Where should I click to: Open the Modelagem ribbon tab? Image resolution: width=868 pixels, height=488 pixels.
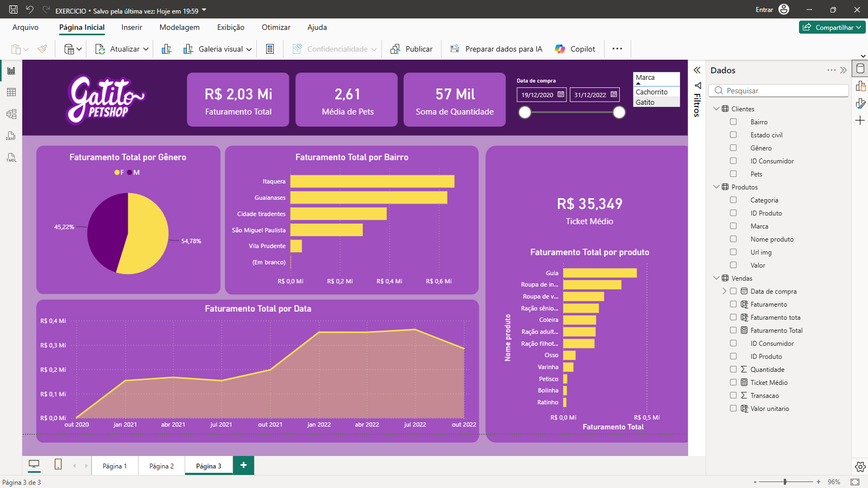(x=179, y=27)
